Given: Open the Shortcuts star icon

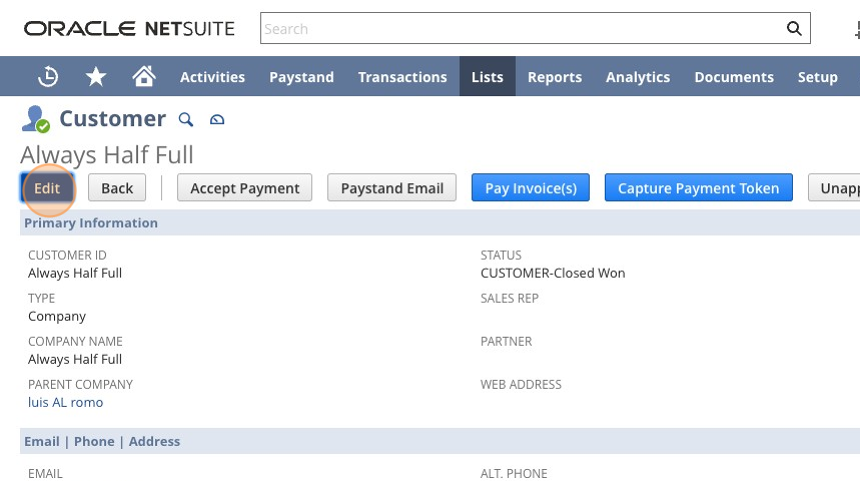Looking at the screenshot, I should pos(96,76).
